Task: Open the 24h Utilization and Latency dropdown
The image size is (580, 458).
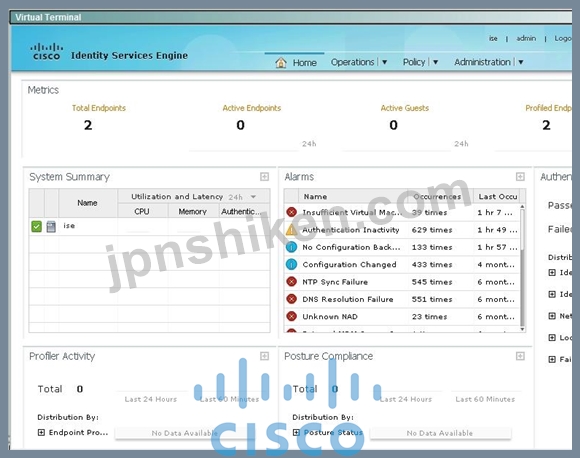Action: pyautogui.click(x=253, y=197)
